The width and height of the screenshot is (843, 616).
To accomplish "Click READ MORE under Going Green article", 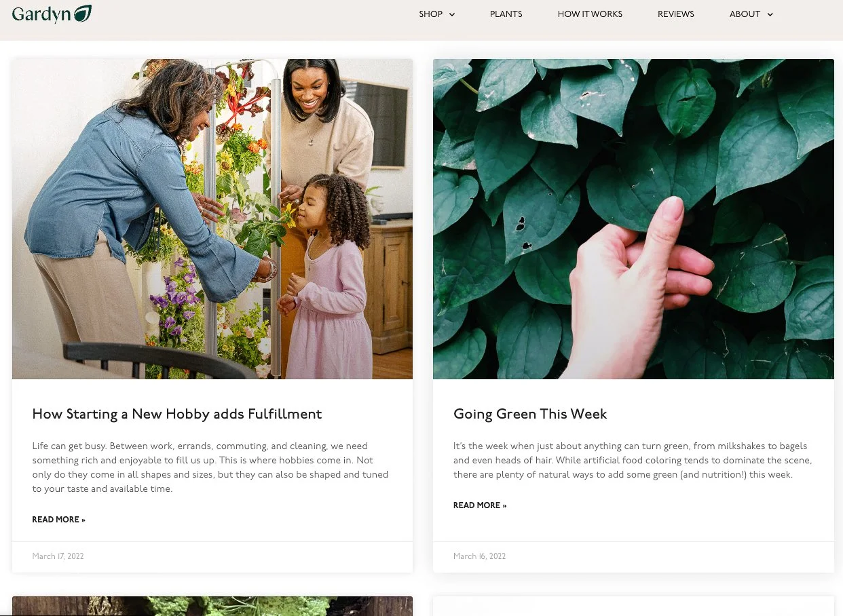I will point(480,505).
